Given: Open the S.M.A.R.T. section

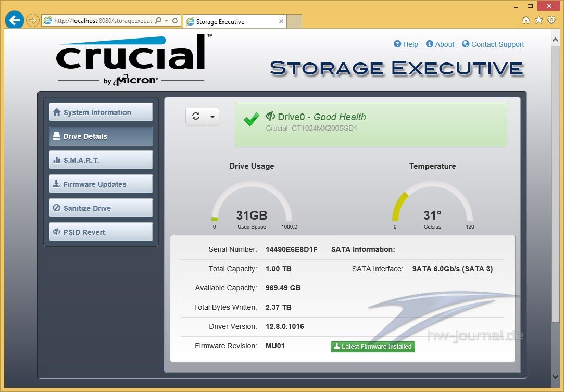Looking at the screenshot, I should pos(101,160).
